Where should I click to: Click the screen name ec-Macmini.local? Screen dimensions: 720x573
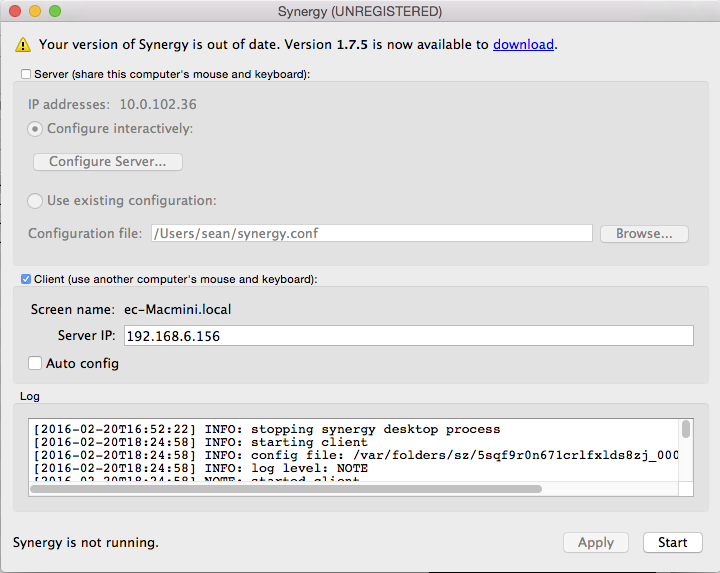177,309
